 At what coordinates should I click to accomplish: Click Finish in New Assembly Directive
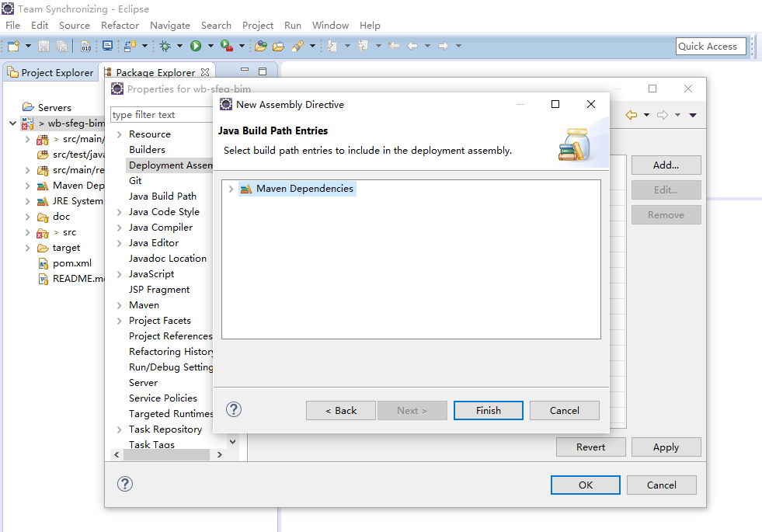pyautogui.click(x=489, y=411)
